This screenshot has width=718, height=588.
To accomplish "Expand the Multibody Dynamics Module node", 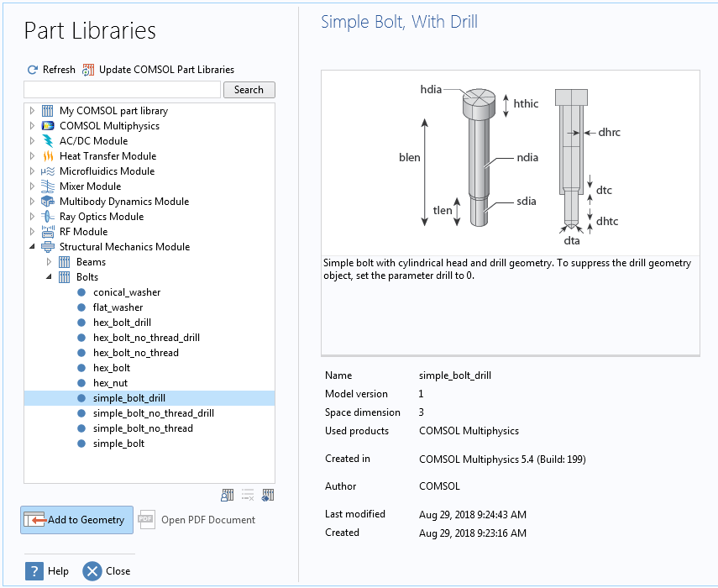I will [x=32, y=202].
